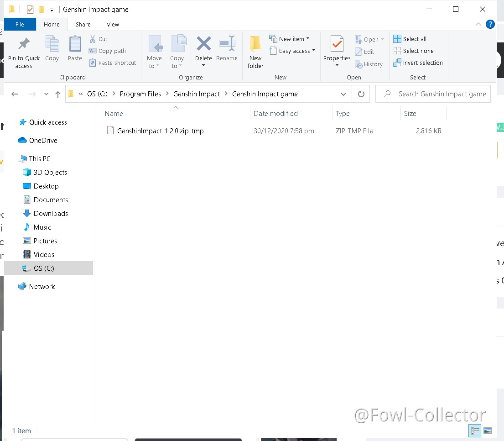Click the History icon in the Open group
Viewport: 504px width, 441px height.
point(369,64)
